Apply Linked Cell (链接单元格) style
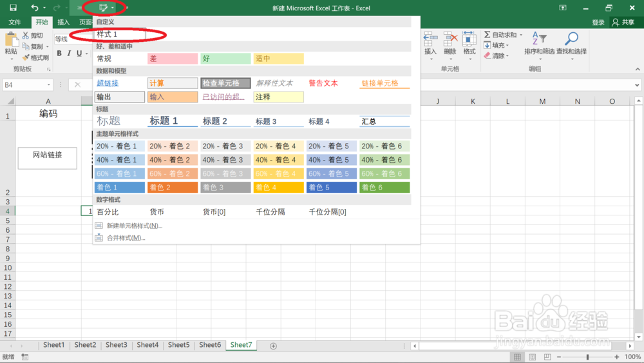Screen dimensions: 644x363 tap(384, 83)
